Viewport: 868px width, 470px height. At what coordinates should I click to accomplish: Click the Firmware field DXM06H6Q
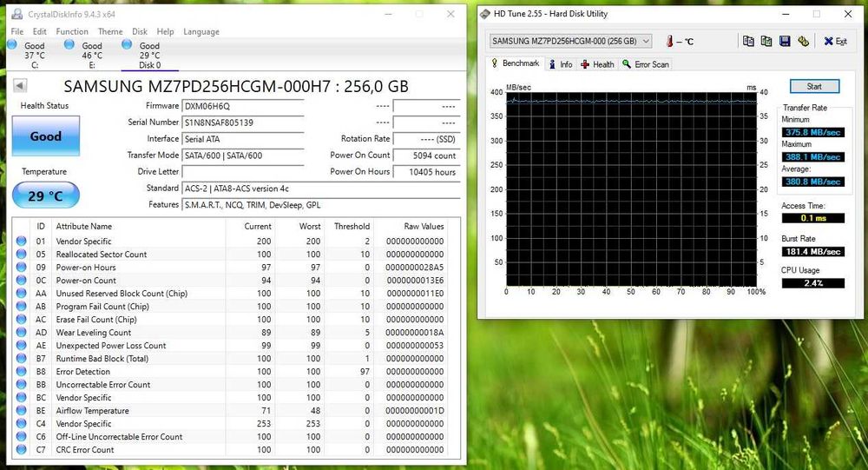(243, 106)
